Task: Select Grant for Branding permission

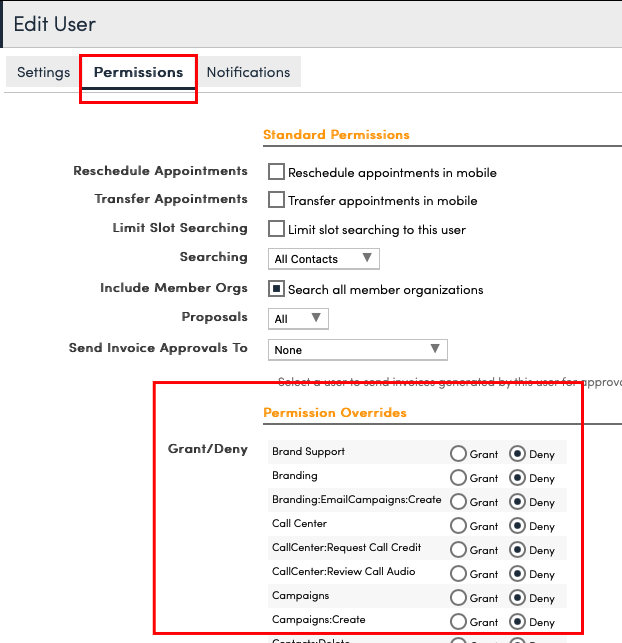Action: (x=459, y=477)
